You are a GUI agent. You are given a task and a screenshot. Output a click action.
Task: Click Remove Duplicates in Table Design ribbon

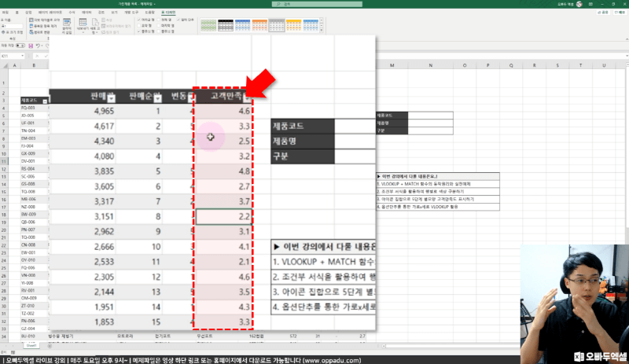point(43,26)
